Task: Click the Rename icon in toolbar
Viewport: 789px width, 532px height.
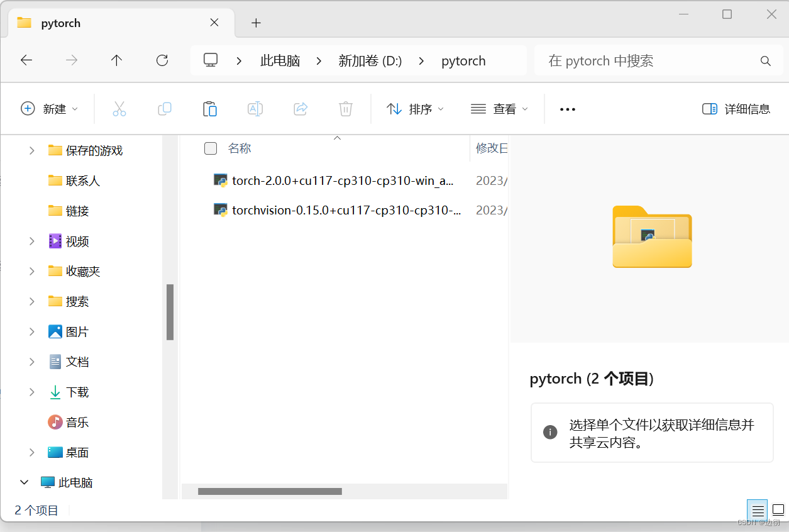Action: click(x=255, y=109)
